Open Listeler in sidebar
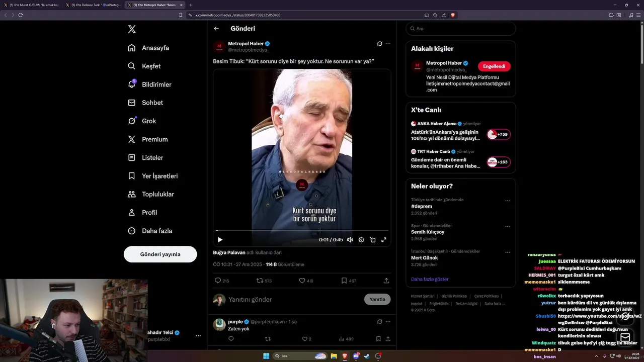Image resolution: width=644 pixels, height=362 pixels. 145,157
